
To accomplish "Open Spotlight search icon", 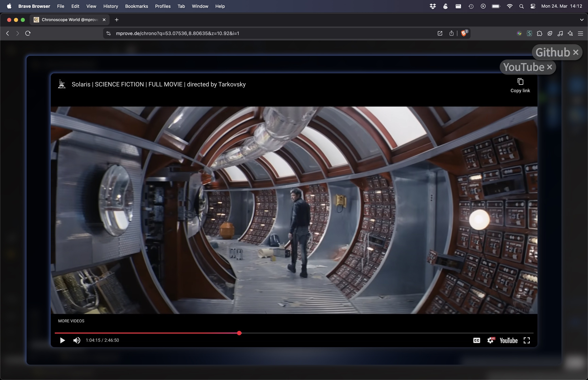I will point(521,6).
